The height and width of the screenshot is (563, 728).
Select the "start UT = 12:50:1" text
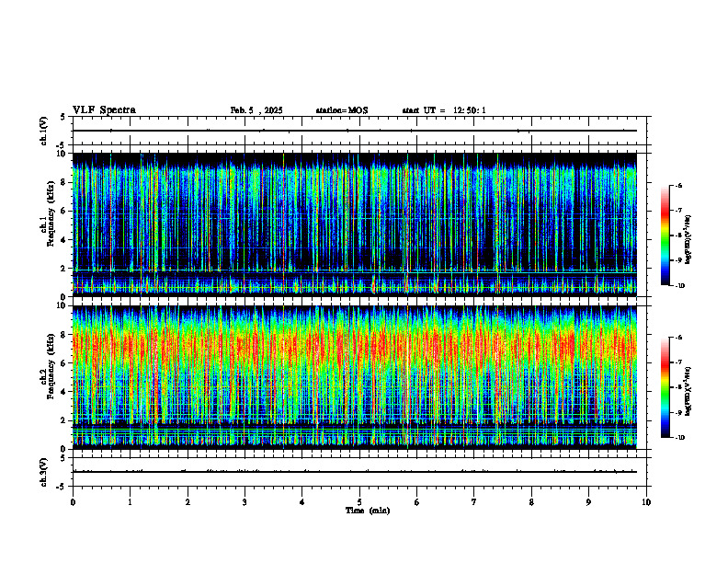[444, 110]
